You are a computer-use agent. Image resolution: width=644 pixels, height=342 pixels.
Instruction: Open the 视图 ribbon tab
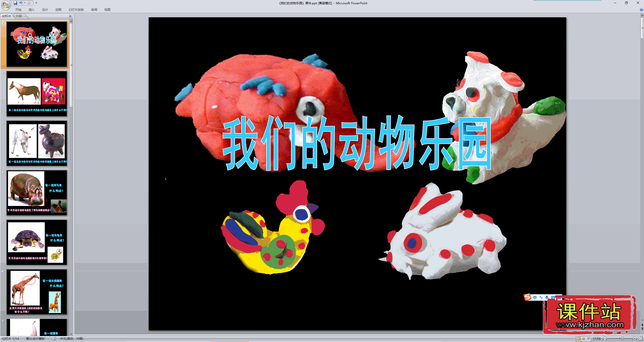point(107,10)
